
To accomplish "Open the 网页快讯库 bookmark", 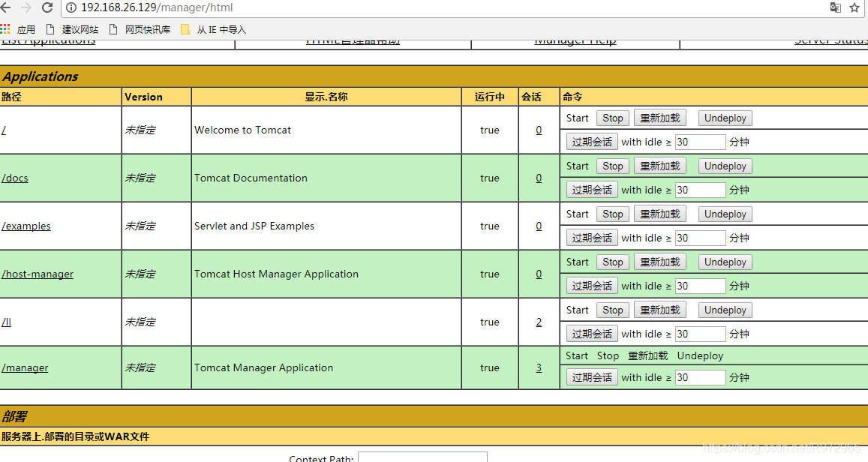I will point(140,29).
